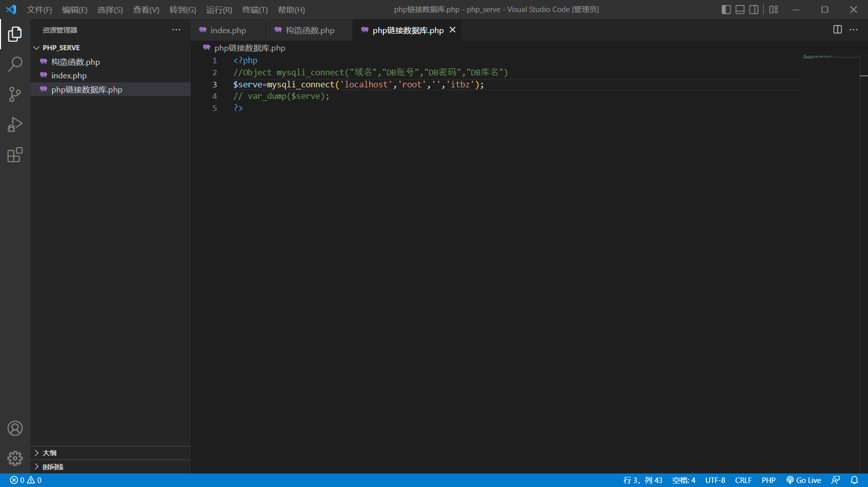
Task: Toggle secondary side bar layout icon
Action: pos(754,10)
